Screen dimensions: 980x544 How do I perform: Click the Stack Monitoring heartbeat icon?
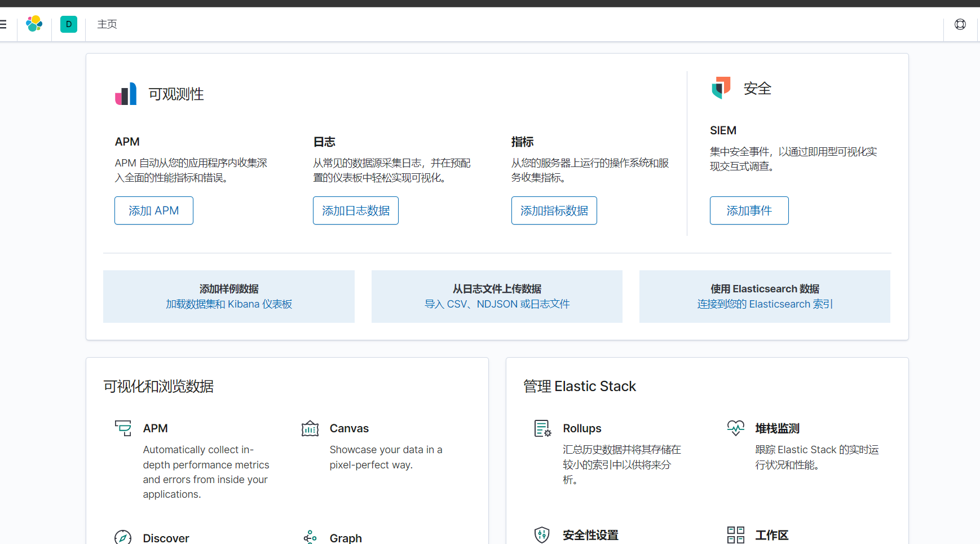click(x=735, y=428)
